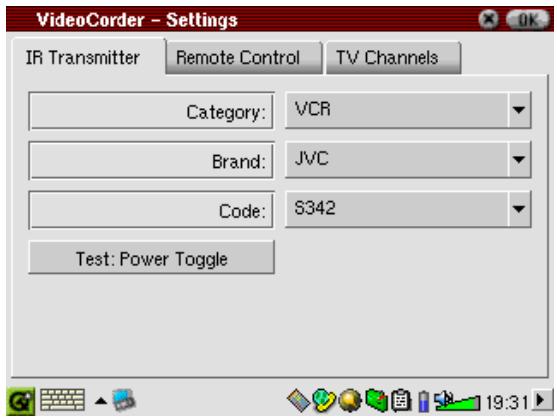Click the PDA application icon in taskbar
557x417 pixels.
tap(124, 400)
